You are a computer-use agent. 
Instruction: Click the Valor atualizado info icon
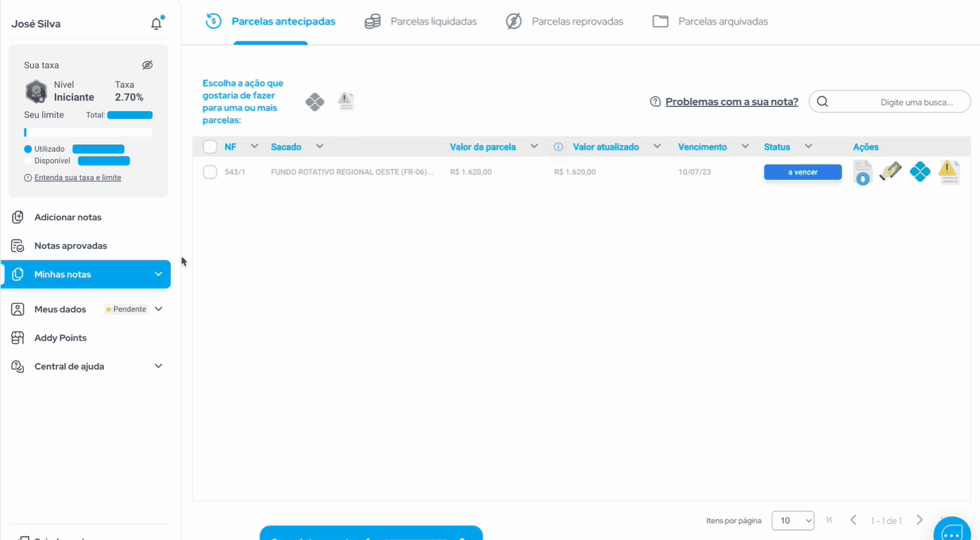(x=558, y=147)
